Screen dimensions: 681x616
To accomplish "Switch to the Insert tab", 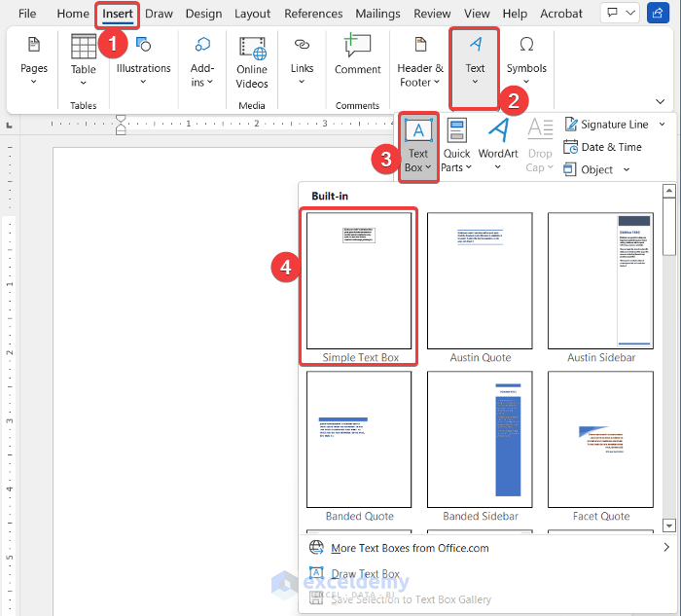I will [x=118, y=14].
